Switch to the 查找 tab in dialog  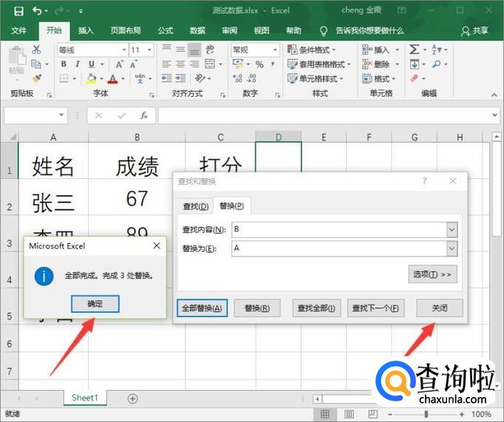coord(195,205)
